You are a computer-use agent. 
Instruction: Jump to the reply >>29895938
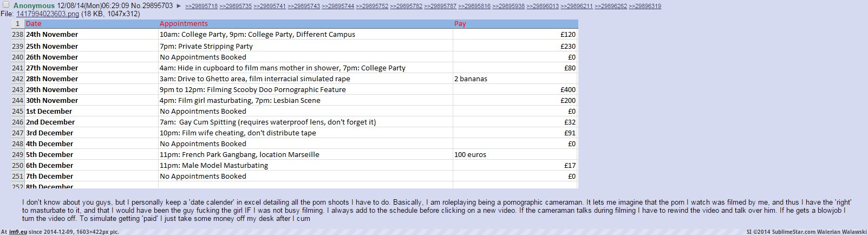pyautogui.click(x=508, y=6)
